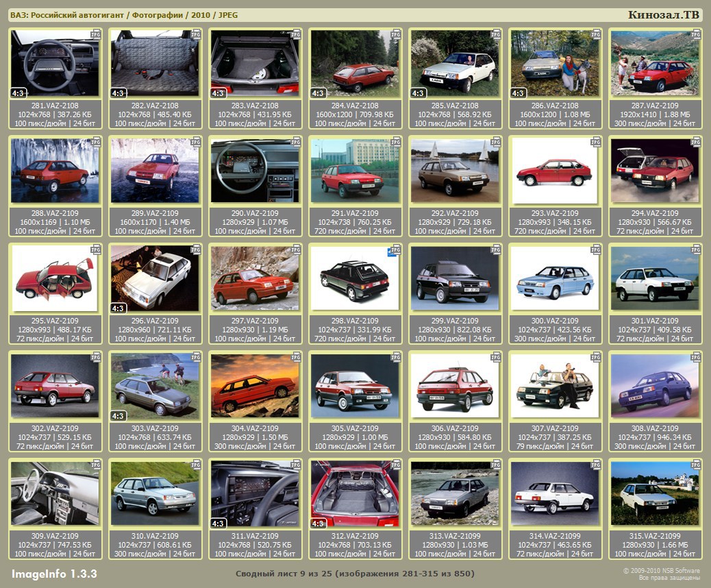Select the 300.VAZ-2109 light blue car image
The height and width of the screenshot is (588, 711).
click(554, 279)
